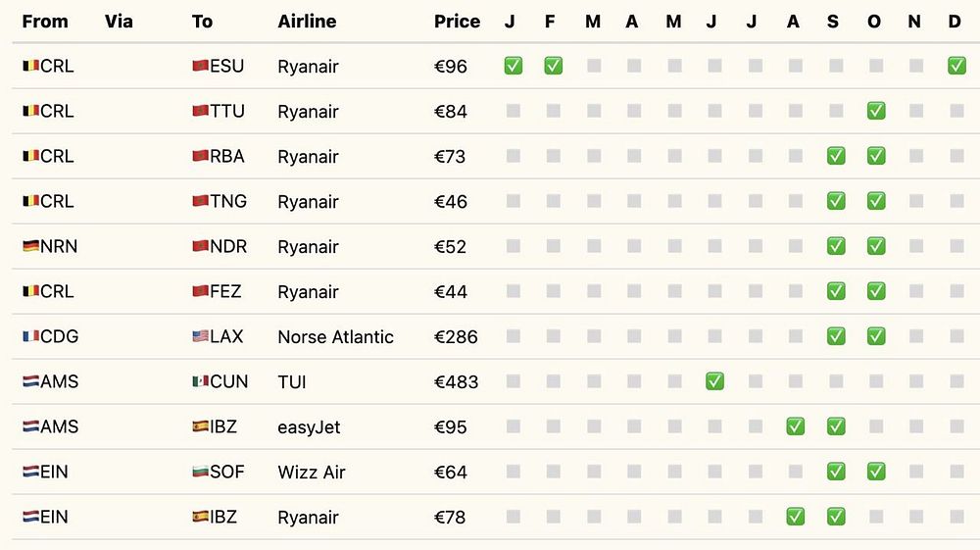Viewport: 980px width, 550px height.
Task: Click the US flag beside LAX
Action: tap(200, 337)
